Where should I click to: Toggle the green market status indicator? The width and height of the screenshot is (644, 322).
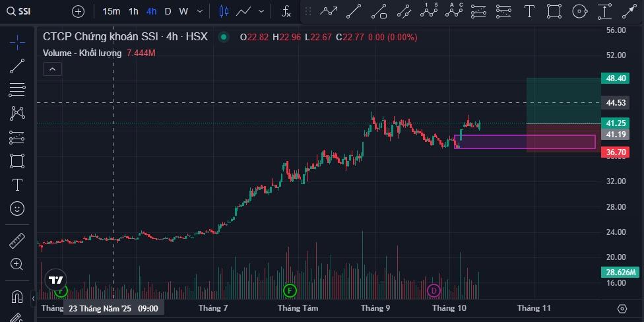tap(224, 38)
